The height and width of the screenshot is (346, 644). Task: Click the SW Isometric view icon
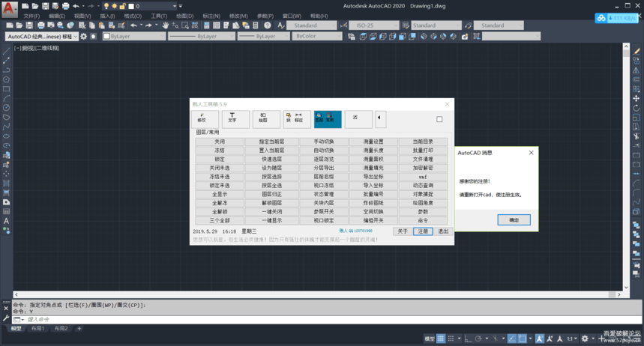coord(424,37)
